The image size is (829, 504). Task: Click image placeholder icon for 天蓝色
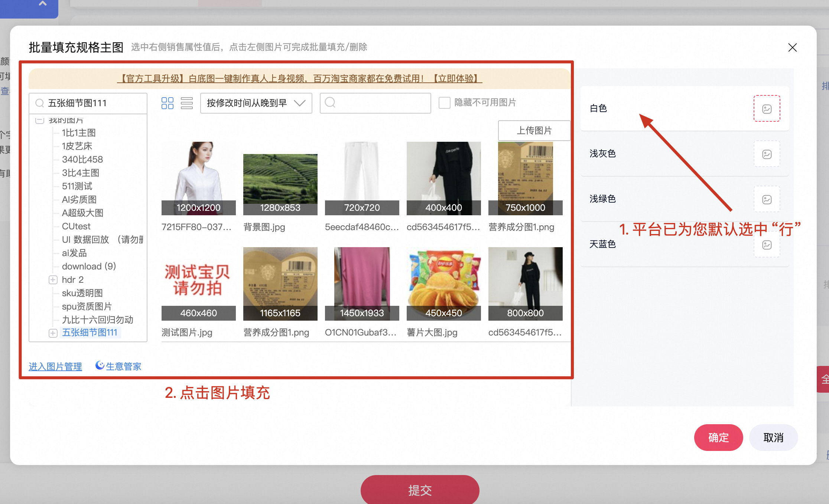(x=767, y=245)
